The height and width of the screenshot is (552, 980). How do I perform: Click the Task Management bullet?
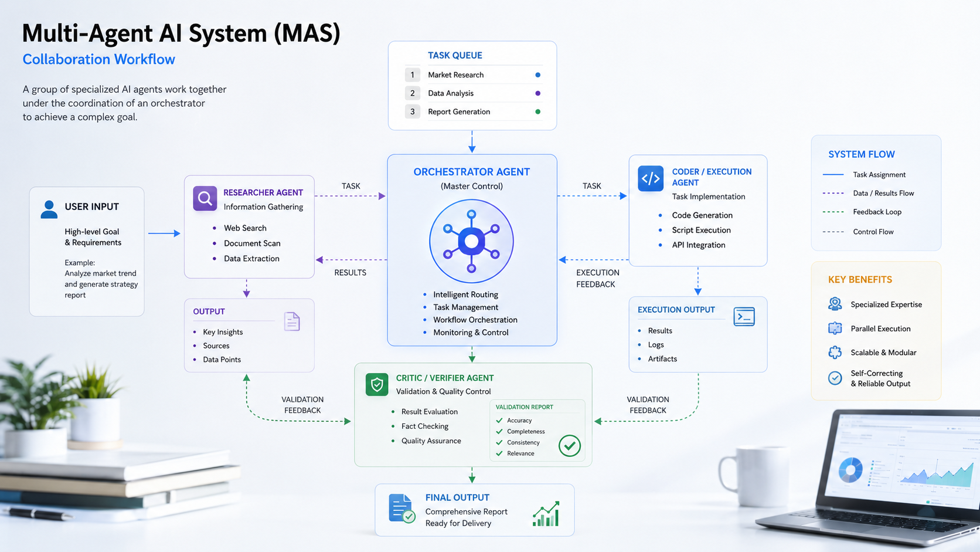pos(461,307)
